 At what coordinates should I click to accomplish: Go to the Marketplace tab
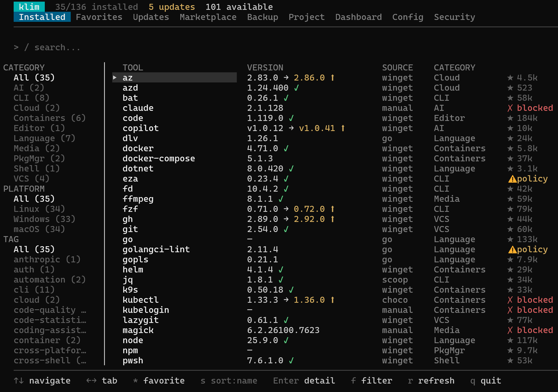(208, 17)
